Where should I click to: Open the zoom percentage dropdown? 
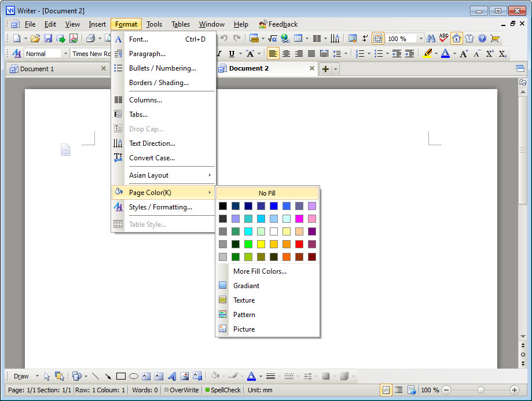pos(421,39)
